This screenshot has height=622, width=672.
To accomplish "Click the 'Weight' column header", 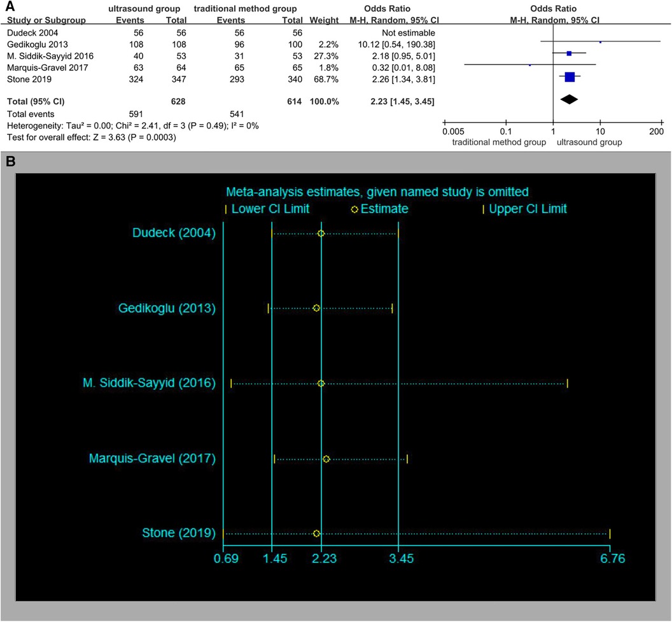I will (324, 20).
